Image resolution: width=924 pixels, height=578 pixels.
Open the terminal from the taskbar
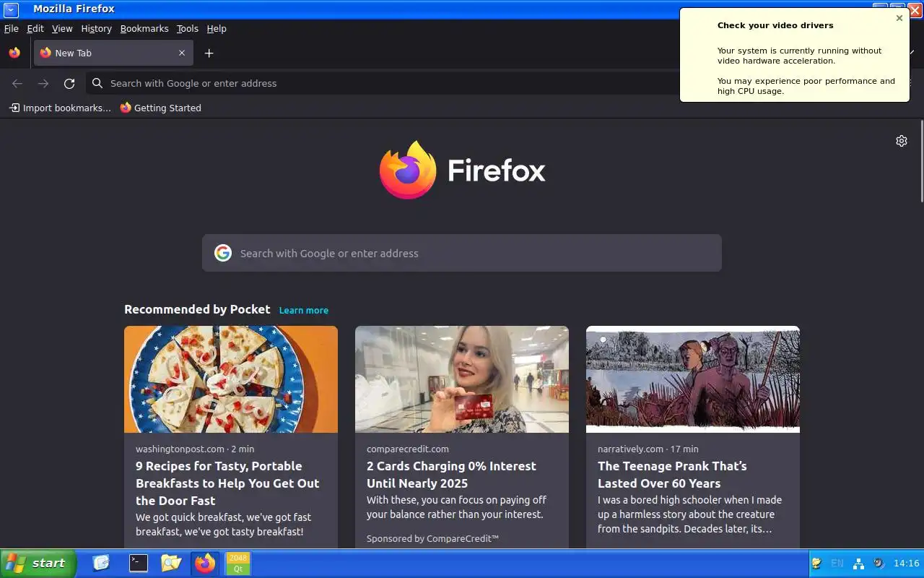point(138,563)
